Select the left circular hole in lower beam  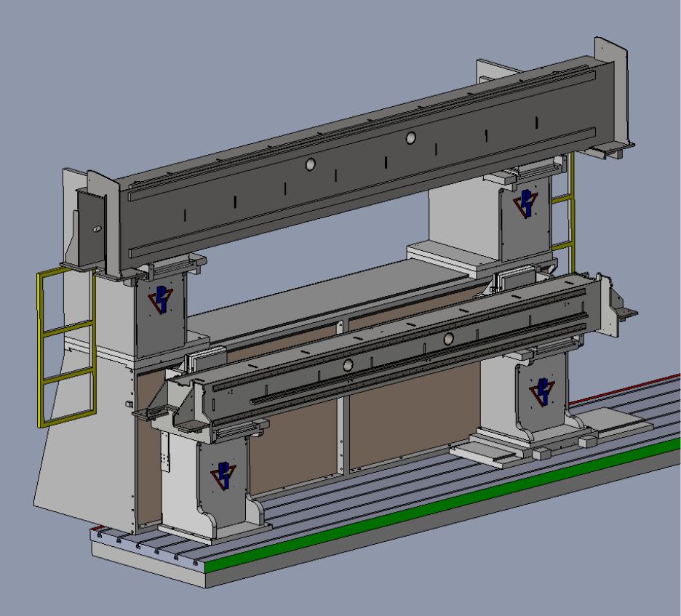tap(348, 364)
